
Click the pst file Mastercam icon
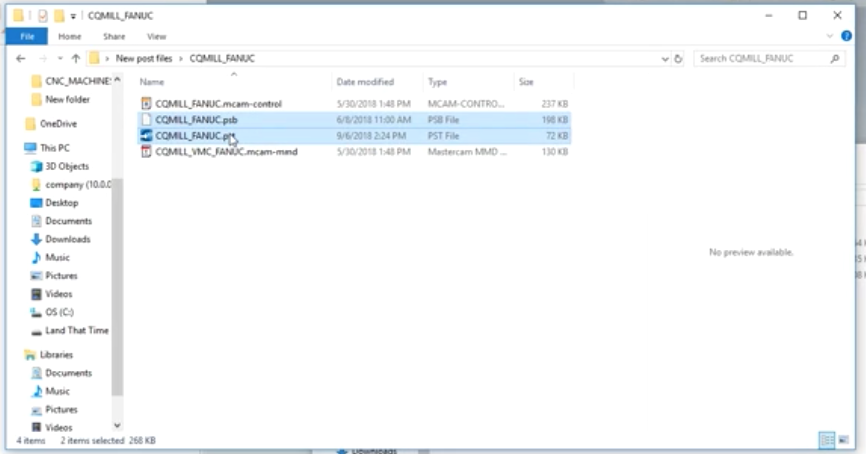pos(146,136)
